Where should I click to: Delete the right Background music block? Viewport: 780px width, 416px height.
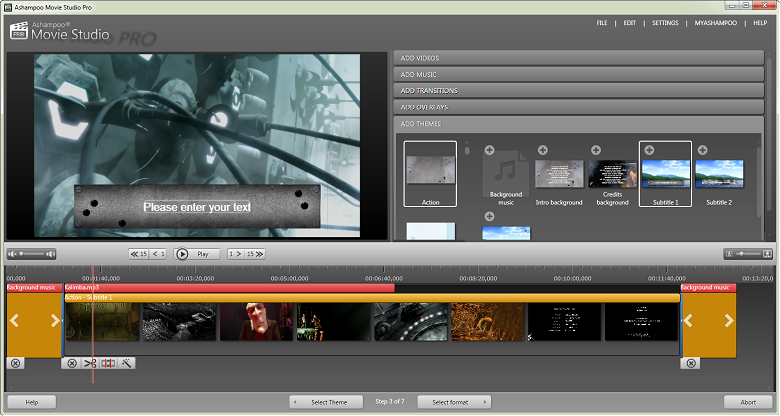pos(691,363)
